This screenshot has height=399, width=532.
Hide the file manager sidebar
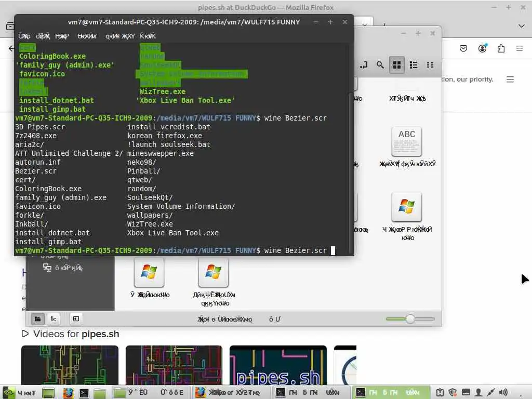pyautogui.click(x=76, y=318)
